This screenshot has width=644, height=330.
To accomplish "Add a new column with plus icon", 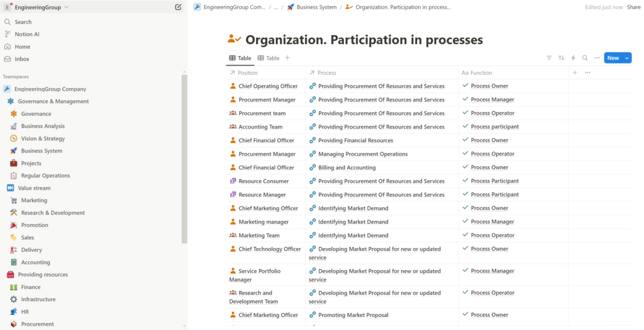I will [x=575, y=72].
